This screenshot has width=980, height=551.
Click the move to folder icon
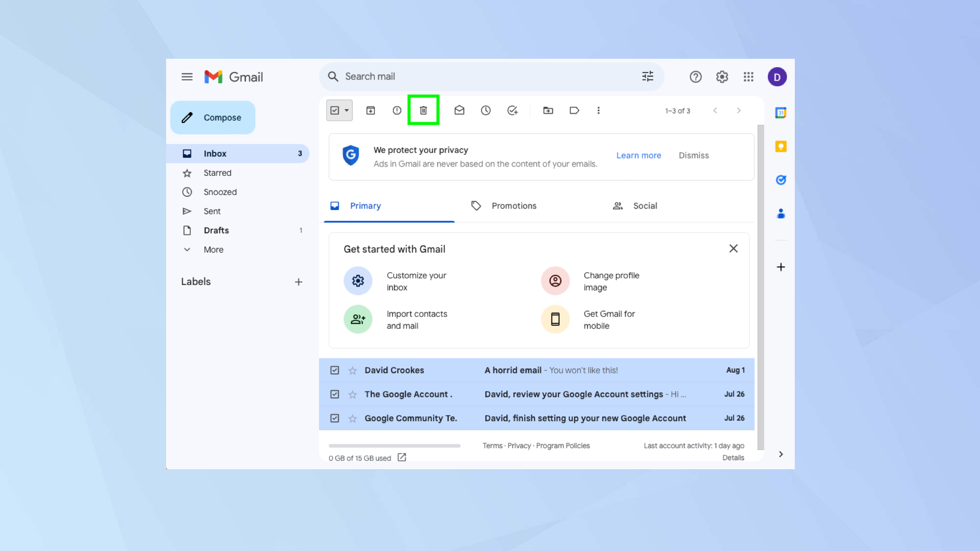548,110
